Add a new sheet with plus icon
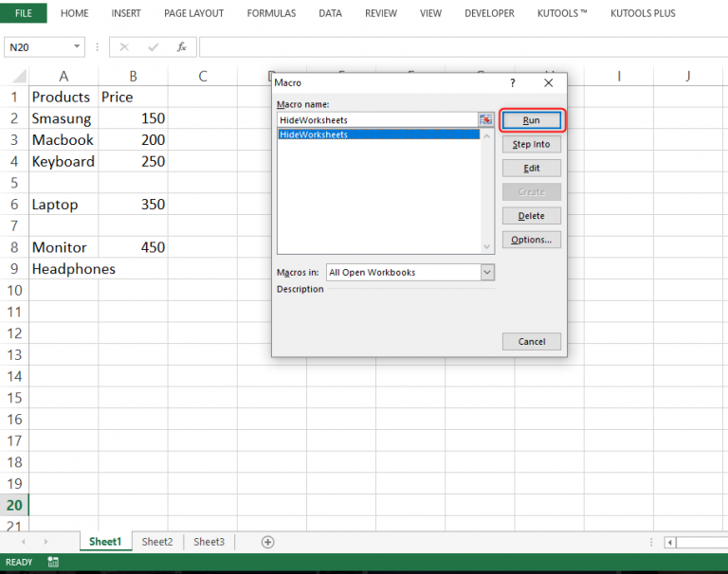The image size is (728, 574). [267, 542]
